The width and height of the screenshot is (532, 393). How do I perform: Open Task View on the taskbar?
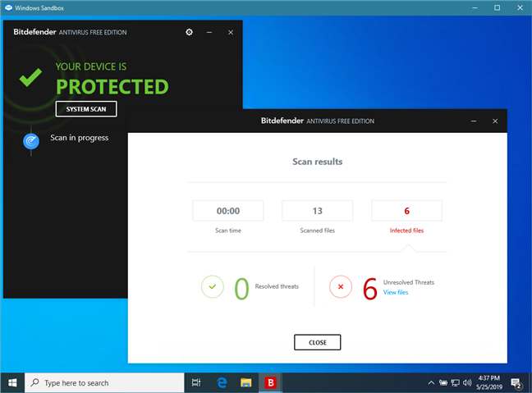[x=196, y=383]
